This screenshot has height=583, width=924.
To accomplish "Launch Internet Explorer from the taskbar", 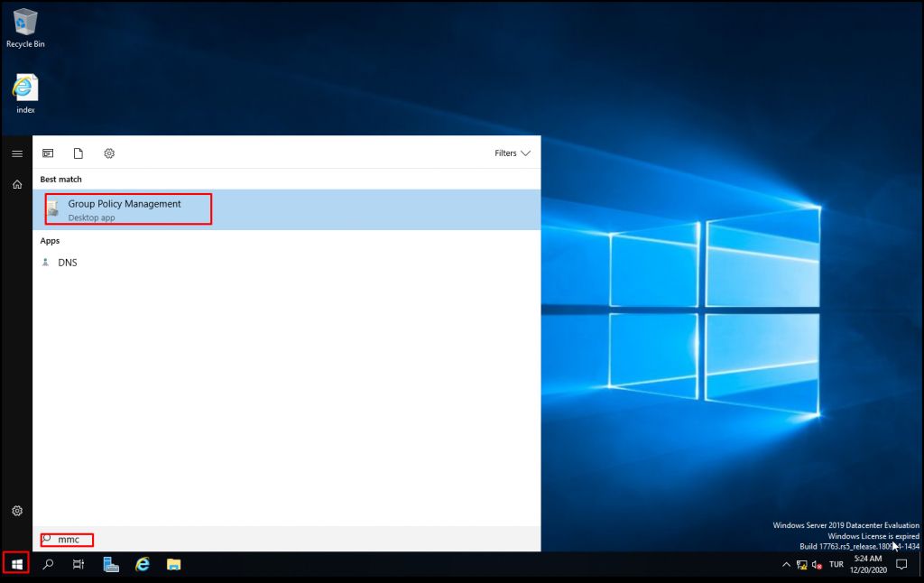I will coord(143,564).
